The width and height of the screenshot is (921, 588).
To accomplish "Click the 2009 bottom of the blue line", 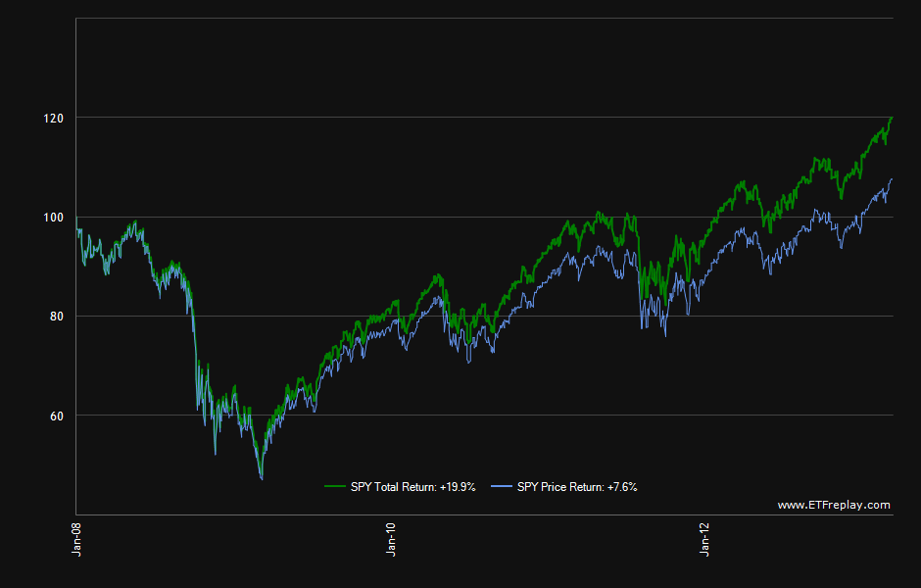I will pos(262,478).
